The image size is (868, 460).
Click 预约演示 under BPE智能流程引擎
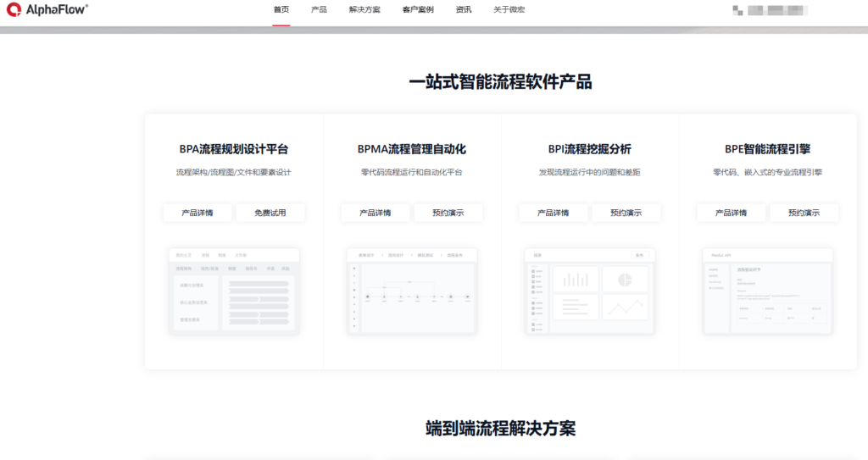tap(804, 213)
